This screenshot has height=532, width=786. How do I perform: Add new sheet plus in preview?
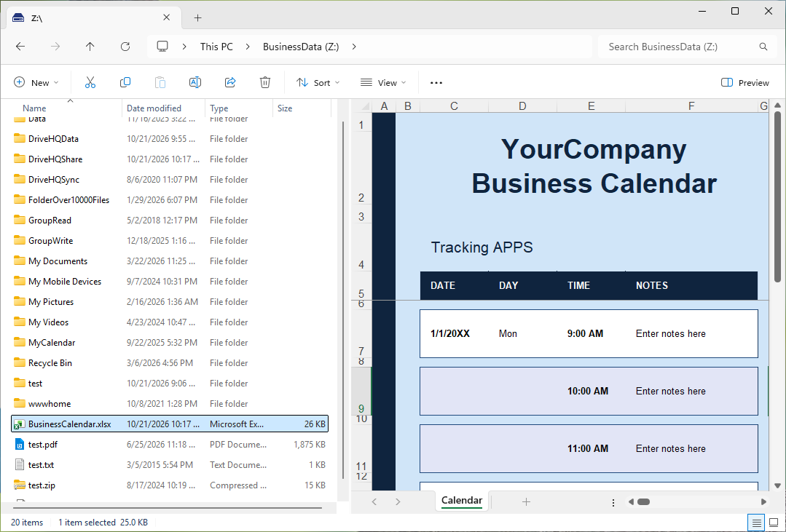click(x=526, y=501)
